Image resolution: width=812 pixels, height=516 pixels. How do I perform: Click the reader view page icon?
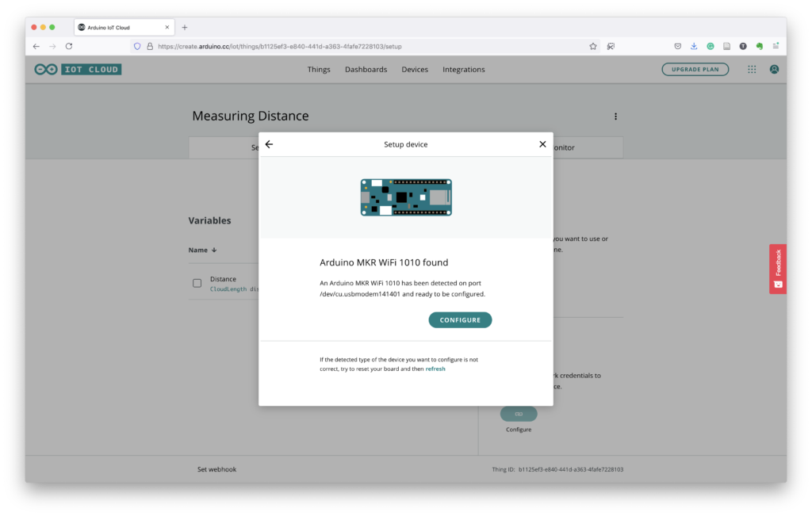[727, 47]
